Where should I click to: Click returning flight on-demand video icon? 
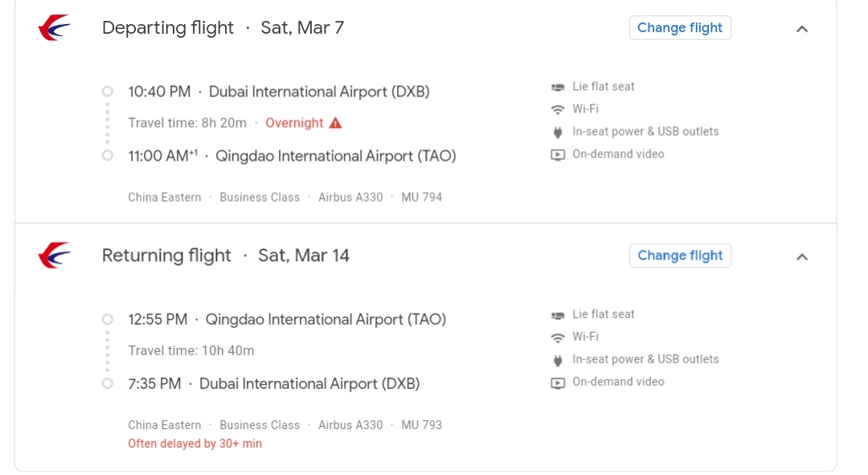pos(558,382)
